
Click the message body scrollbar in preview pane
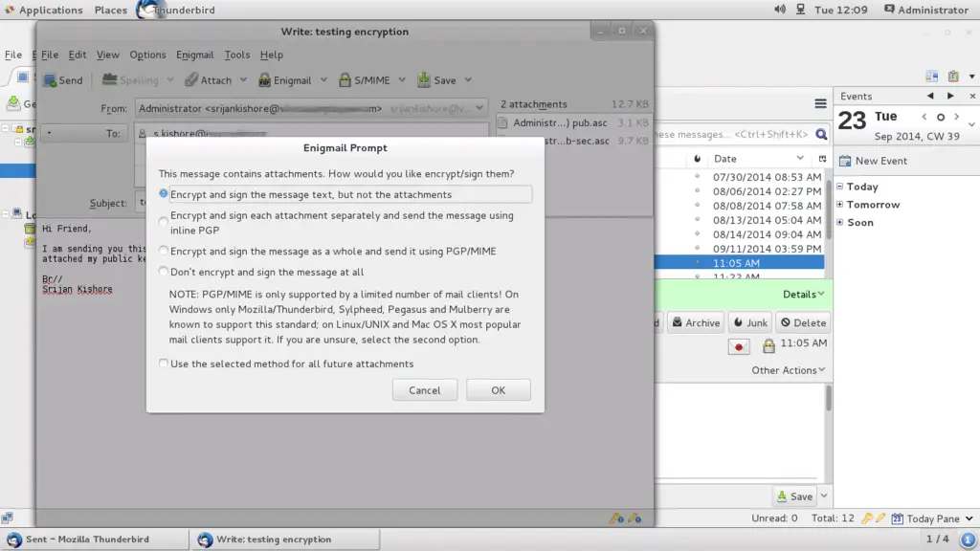(829, 398)
